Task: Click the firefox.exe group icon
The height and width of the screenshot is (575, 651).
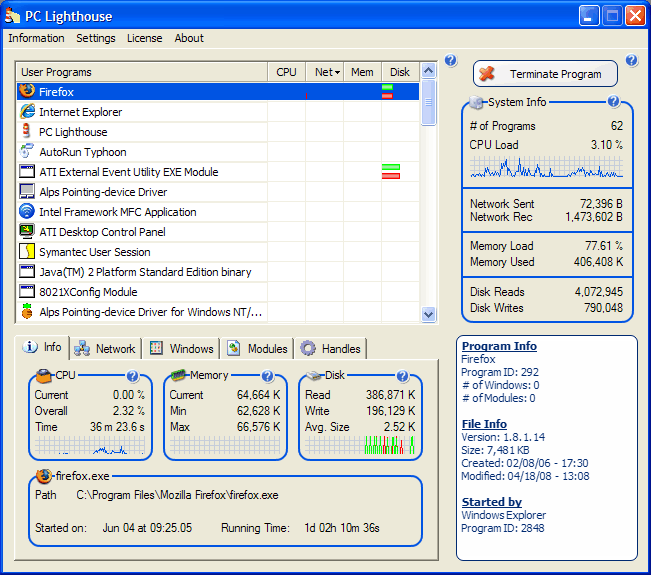Action: pyautogui.click(x=44, y=476)
